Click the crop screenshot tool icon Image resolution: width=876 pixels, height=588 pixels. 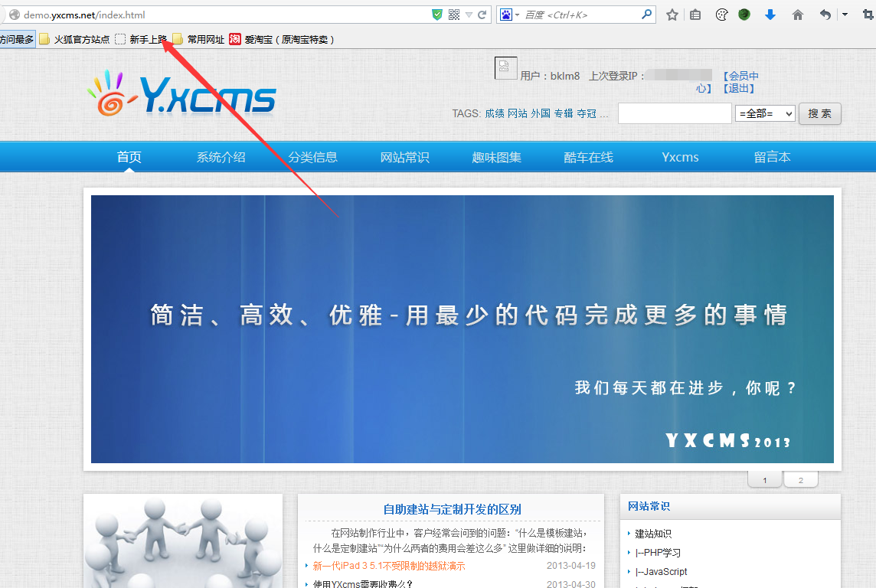click(868, 15)
